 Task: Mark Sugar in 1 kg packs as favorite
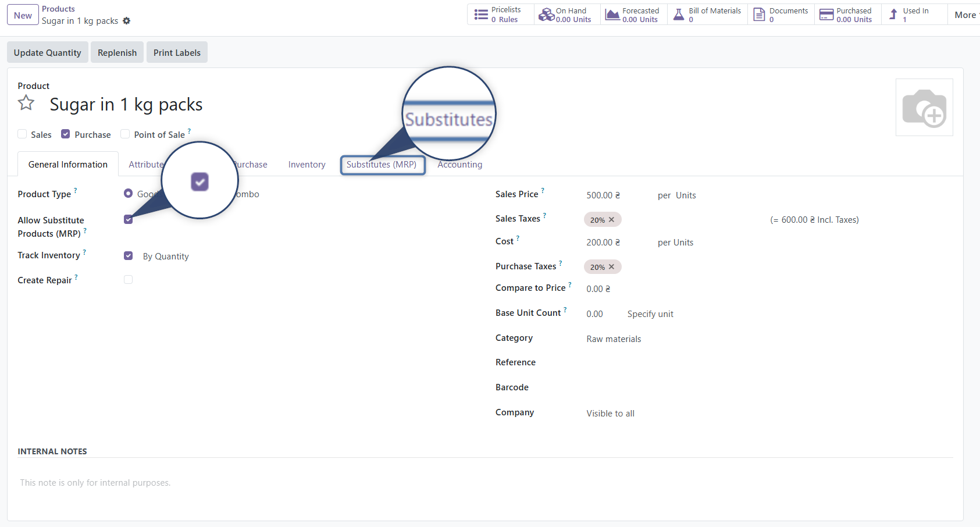pyautogui.click(x=26, y=102)
